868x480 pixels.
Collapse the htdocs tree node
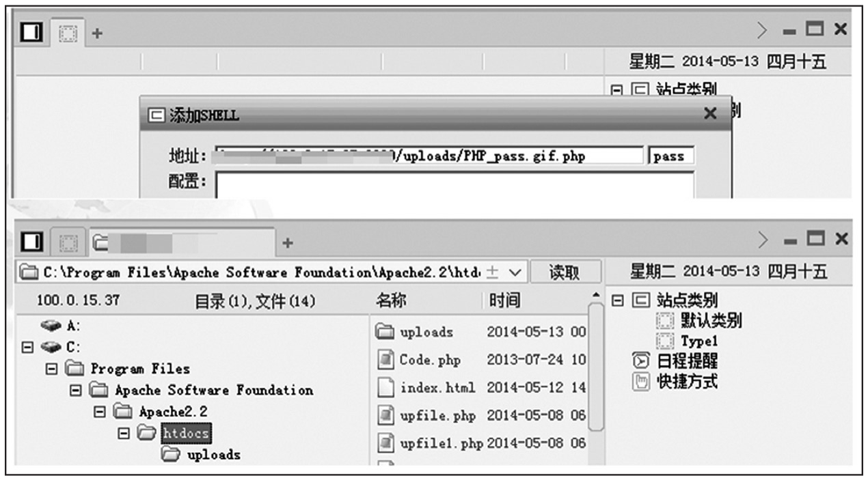pyautogui.click(x=124, y=434)
